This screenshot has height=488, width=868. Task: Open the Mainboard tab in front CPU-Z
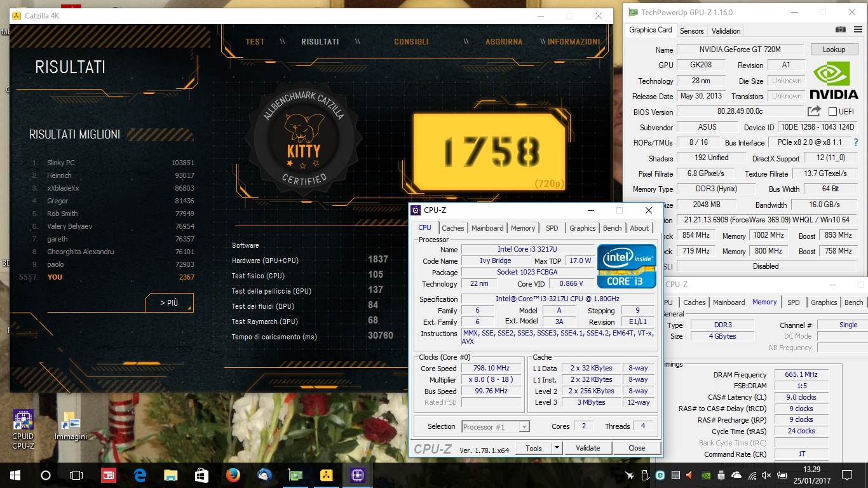pyautogui.click(x=487, y=228)
